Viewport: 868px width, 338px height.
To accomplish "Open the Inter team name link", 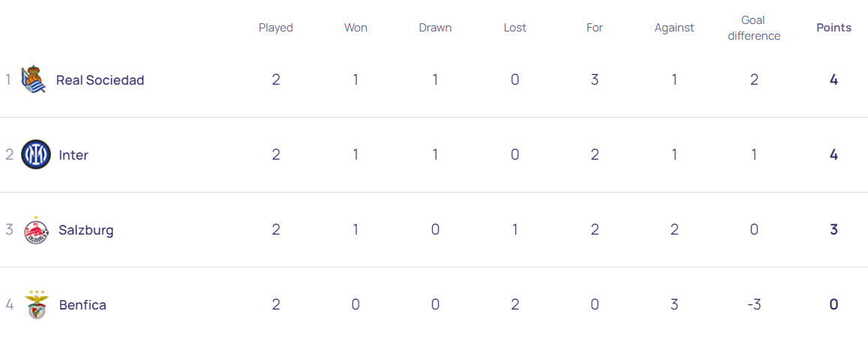I will tap(74, 155).
